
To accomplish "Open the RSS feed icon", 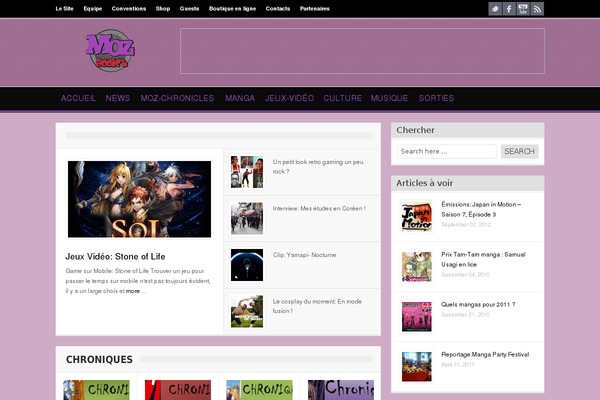I will pyautogui.click(x=537, y=9).
